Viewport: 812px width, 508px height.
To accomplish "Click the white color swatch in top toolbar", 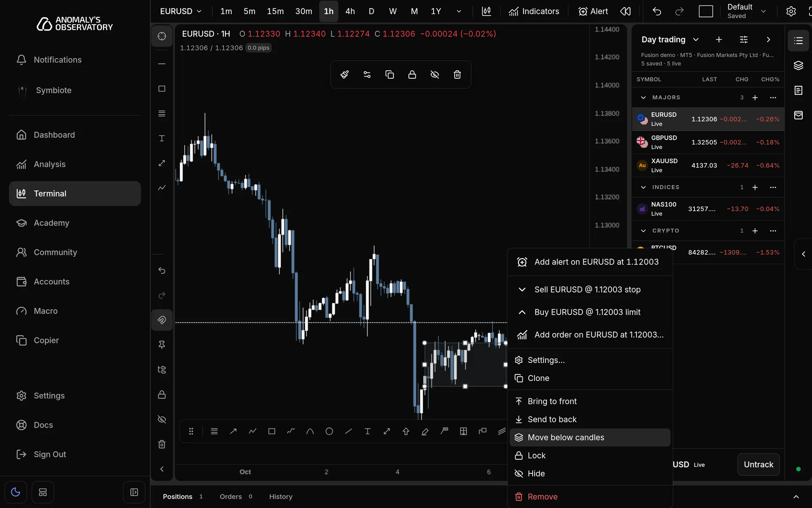I will coord(705,11).
